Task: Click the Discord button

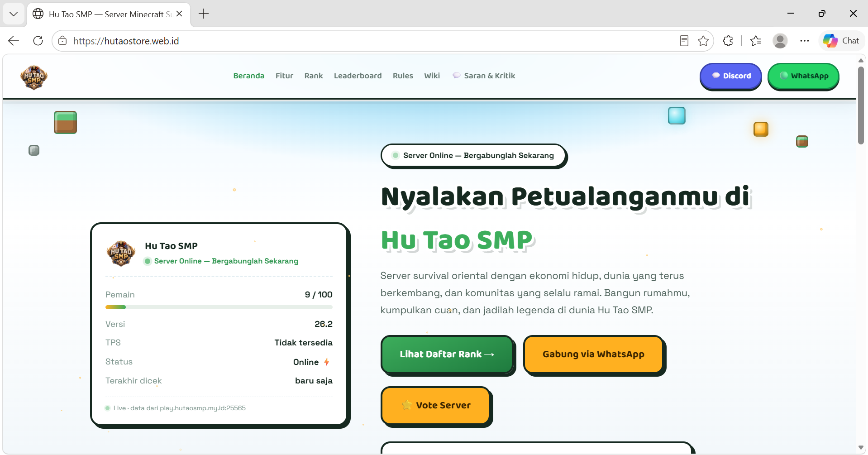Action: pyautogui.click(x=731, y=76)
